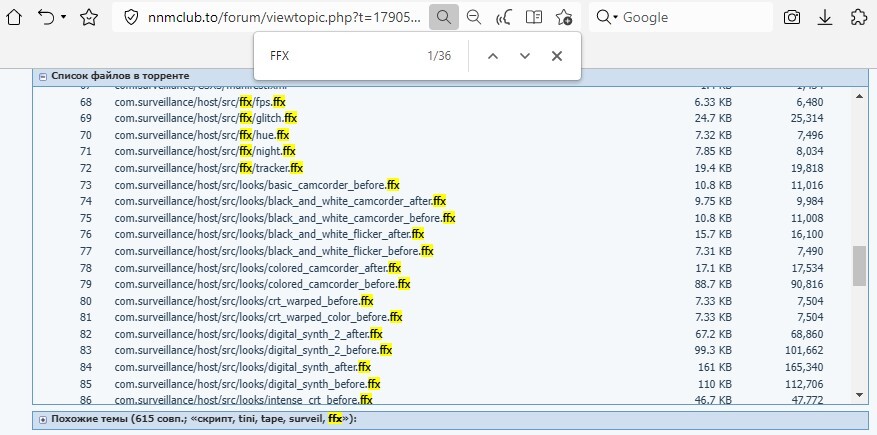
Task: Open the extensions puzzle icon
Action: 859,17
